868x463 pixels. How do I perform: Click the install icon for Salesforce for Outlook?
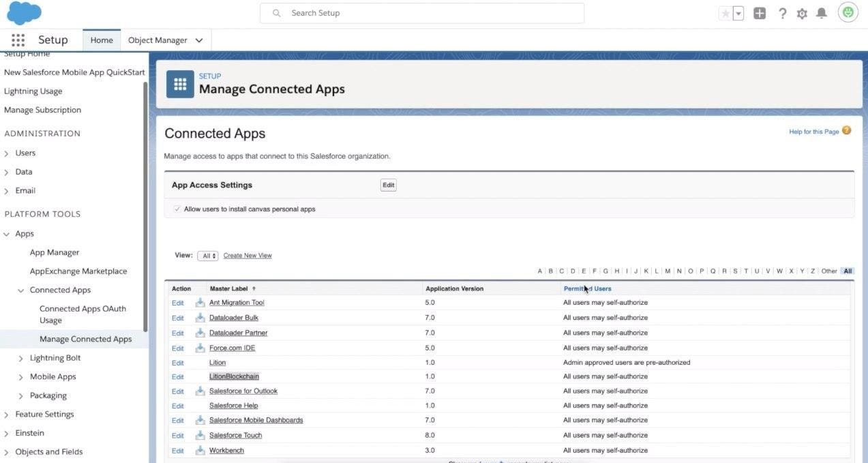(200, 391)
